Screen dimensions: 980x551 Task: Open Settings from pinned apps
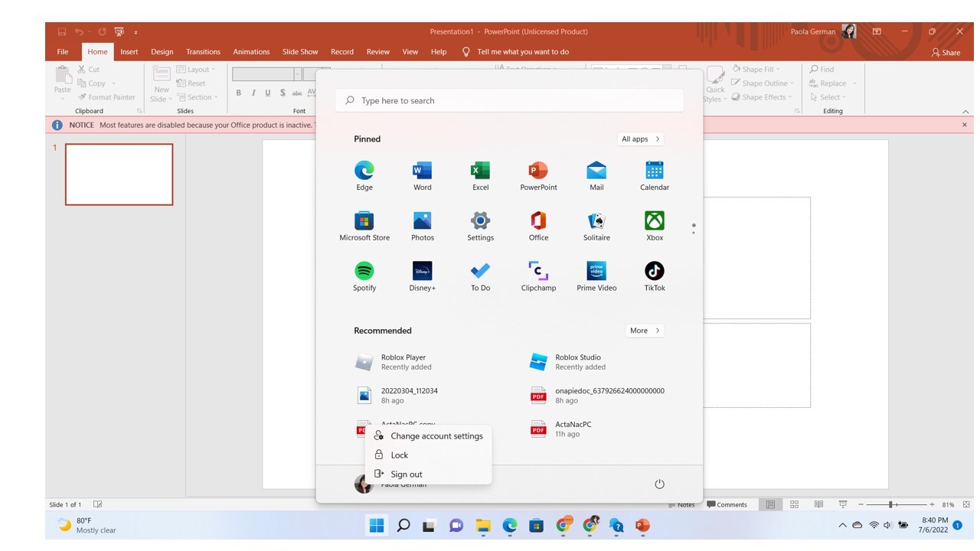tap(480, 227)
